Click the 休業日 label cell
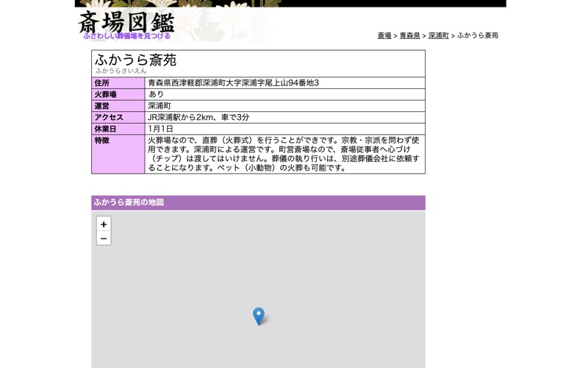The height and width of the screenshot is (368, 588). pyautogui.click(x=118, y=129)
